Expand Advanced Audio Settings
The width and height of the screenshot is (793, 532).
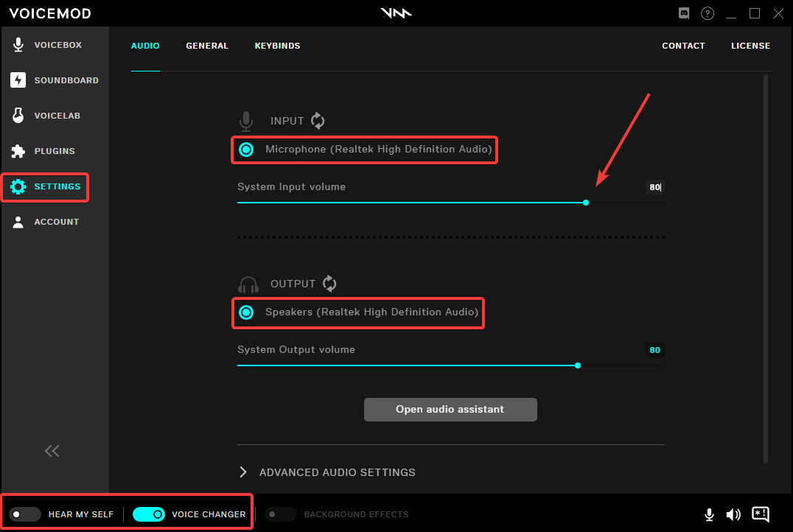[x=327, y=472]
